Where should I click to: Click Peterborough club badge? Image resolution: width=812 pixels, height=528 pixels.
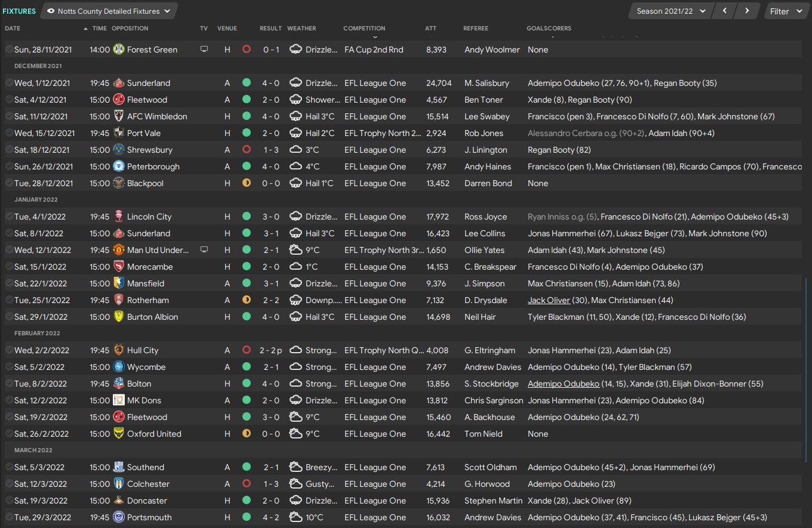(119, 166)
